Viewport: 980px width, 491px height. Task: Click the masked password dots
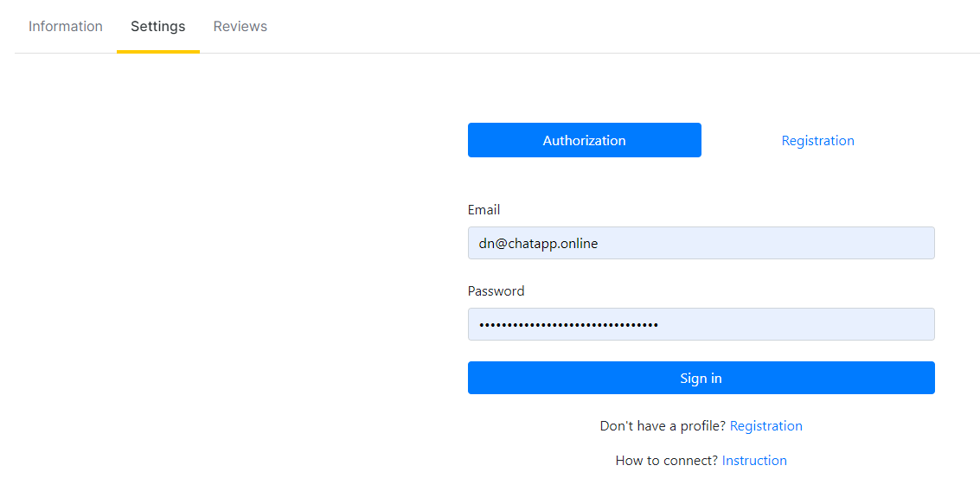[569, 325]
